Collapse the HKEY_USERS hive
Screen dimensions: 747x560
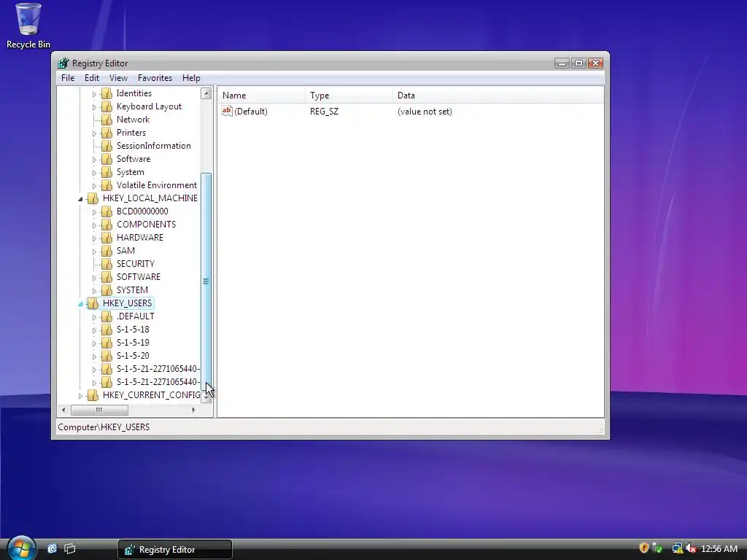[x=80, y=304]
